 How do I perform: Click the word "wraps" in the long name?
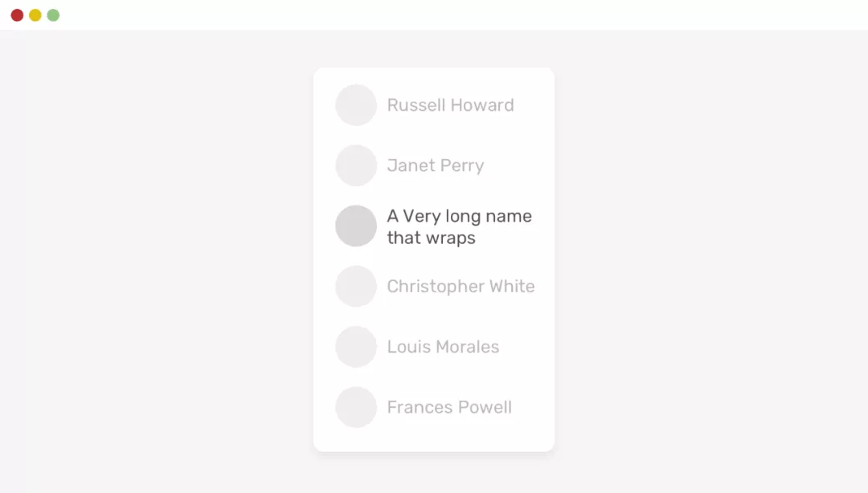click(x=455, y=238)
